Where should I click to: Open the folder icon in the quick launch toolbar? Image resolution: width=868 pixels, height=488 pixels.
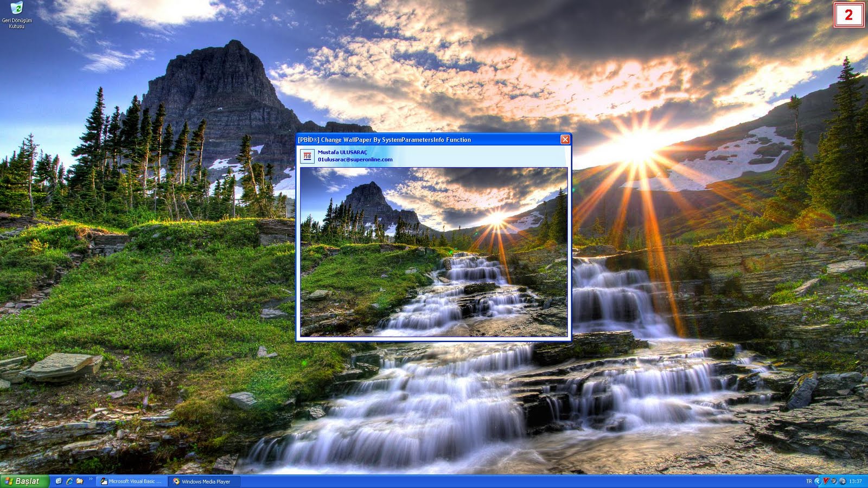[79, 481]
